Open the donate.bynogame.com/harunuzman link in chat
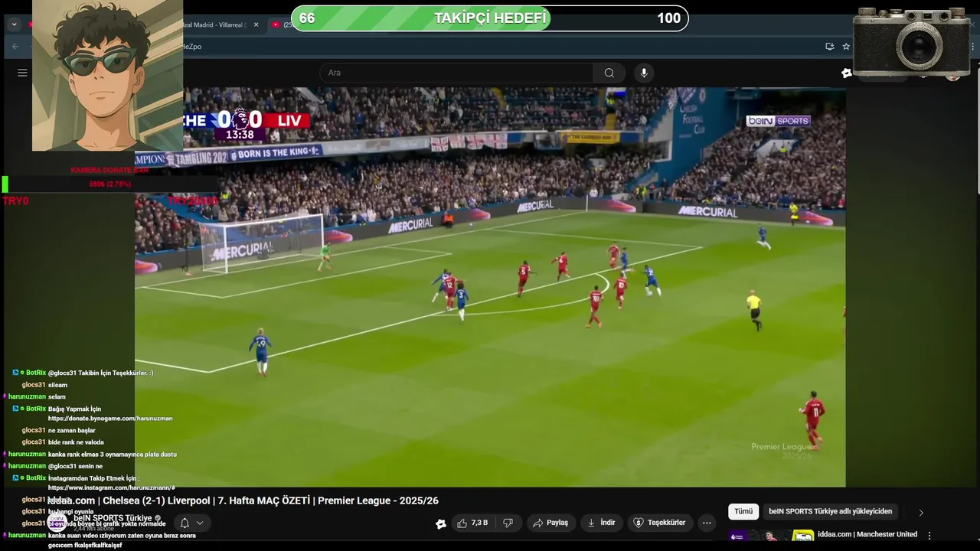This screenshot has width=980, height=551. 110,419
